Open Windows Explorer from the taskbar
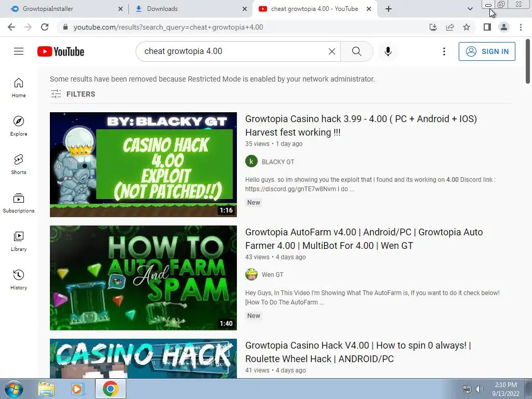This screenshot has height=399, width=532. tap(46, 389)
